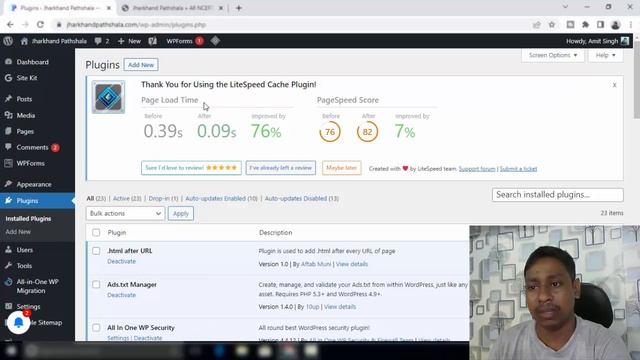Open Appearance in sidebar
The image size is (640, 360).
pyautogui.click(x=34, y=184)
